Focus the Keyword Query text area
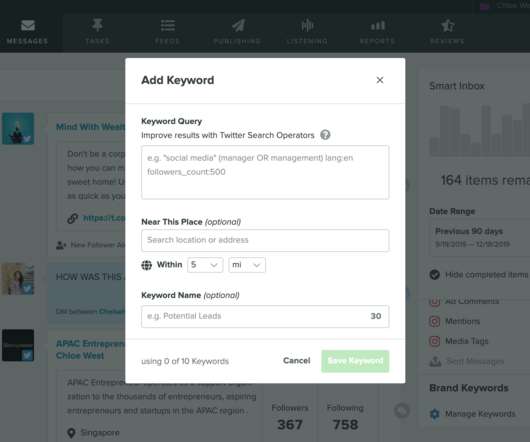The width and height of the screenshot is (530, 442). pyautogui.click(x=265, y=172)
